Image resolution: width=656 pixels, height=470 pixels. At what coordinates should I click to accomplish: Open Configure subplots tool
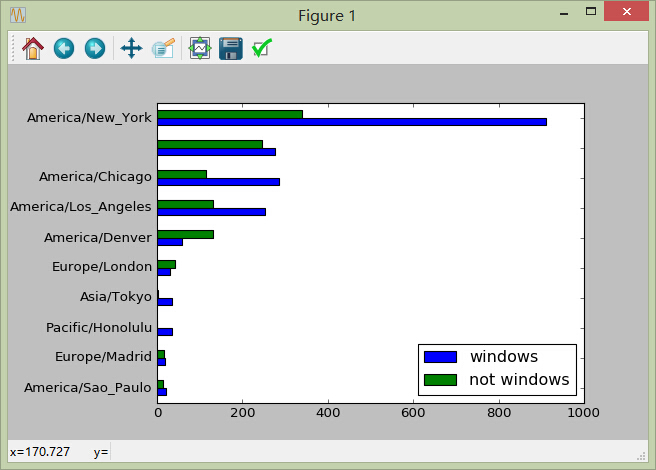click(x=200, y=49)
